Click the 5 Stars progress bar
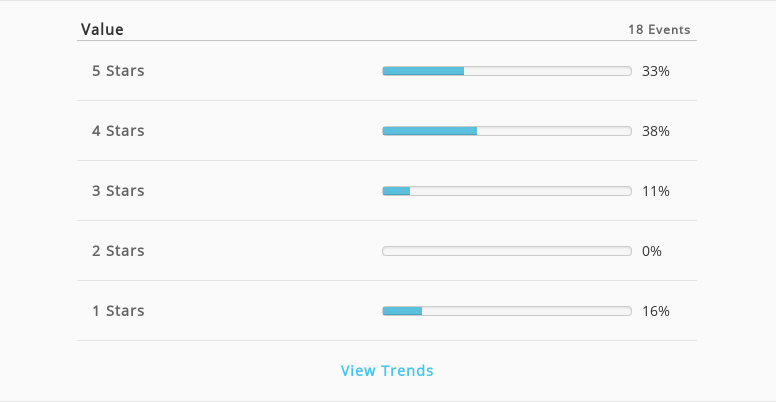This screenshot has height=402, width=776. (x=507, y=71)
